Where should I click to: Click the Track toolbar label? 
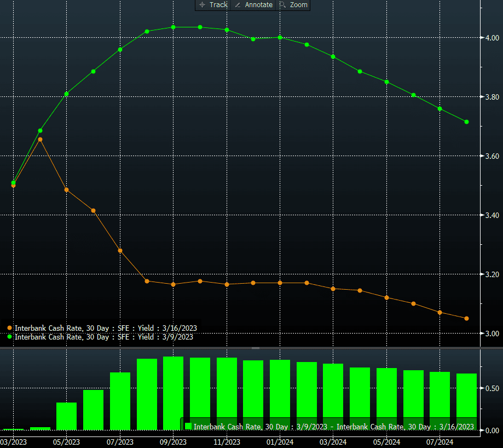click(218, 5)
